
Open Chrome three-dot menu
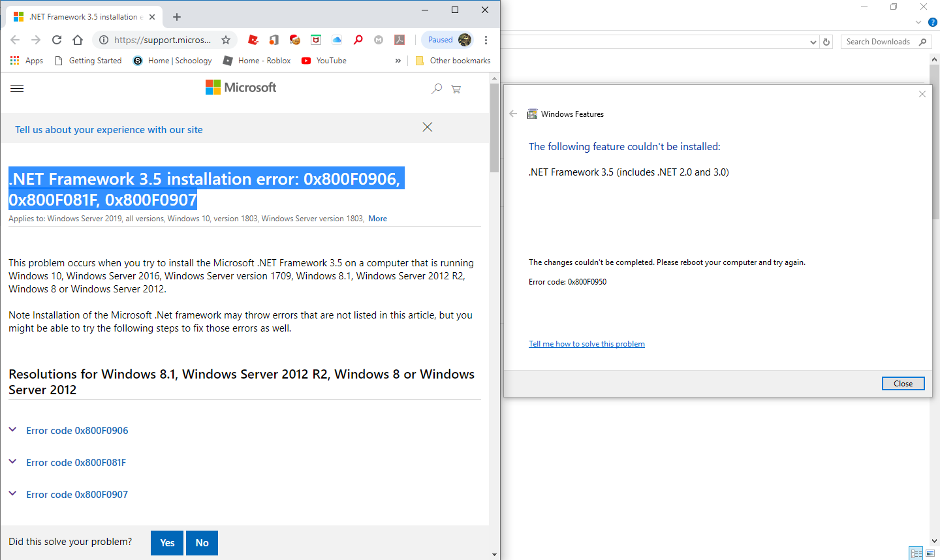pyautogui.click(x=486, y=40)
